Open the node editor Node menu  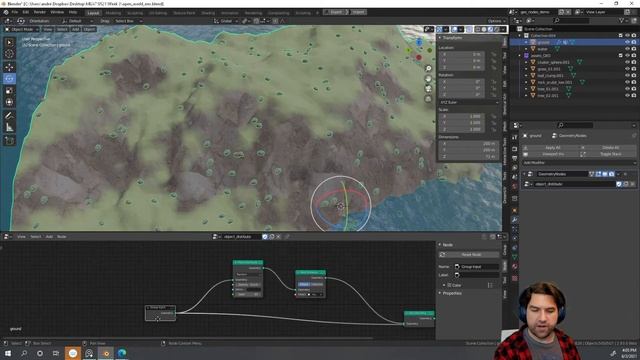[62, 237]
